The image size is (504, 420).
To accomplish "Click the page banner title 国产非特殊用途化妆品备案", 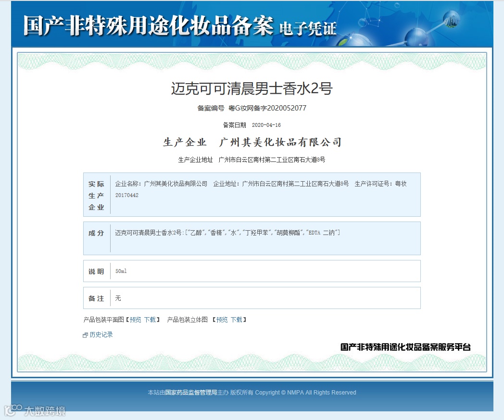I will point(148,25).
